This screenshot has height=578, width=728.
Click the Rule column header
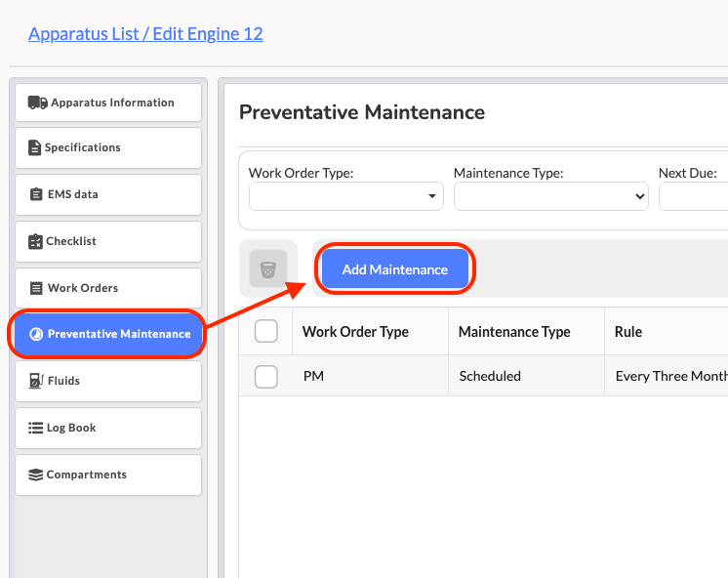click(x=628, y=332)
